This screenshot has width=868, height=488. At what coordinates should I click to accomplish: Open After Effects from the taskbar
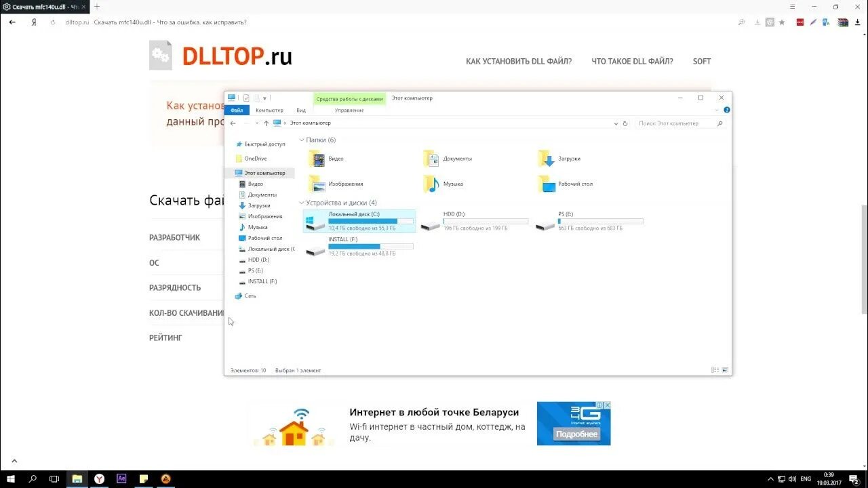(x=121, y=479)
